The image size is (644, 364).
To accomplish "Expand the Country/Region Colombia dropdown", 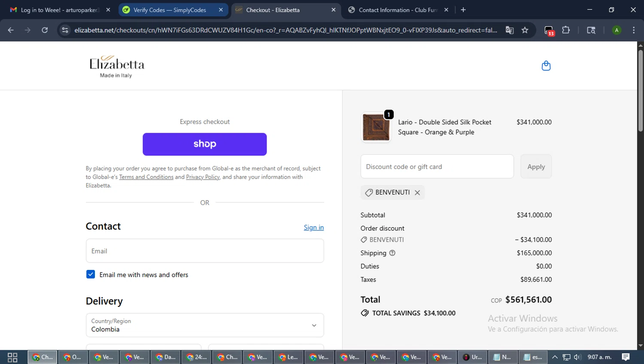I will 205,325.
